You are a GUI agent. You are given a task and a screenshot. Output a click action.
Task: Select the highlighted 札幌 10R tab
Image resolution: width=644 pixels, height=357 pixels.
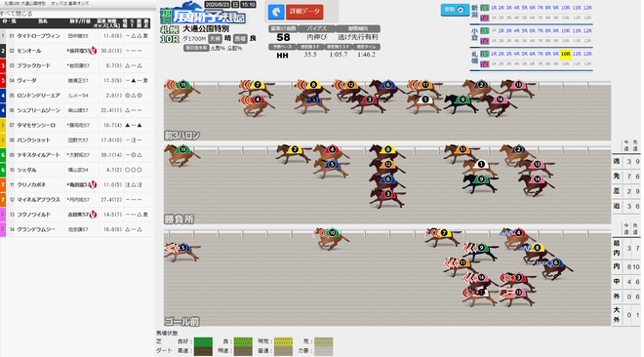tap(566, 54)
